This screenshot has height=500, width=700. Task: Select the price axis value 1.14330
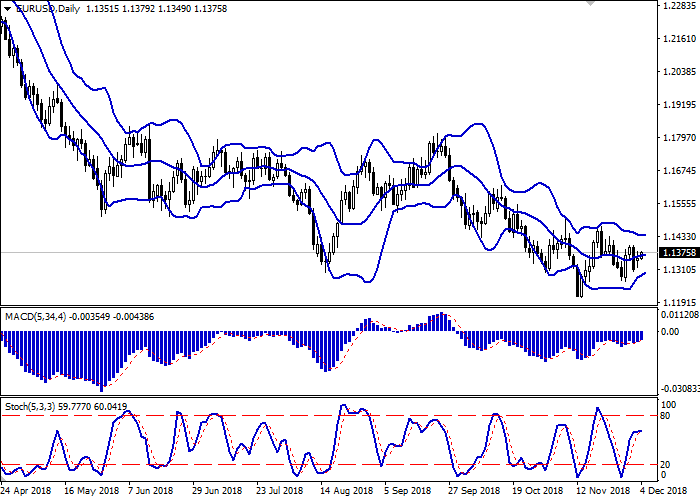point(680,237)
